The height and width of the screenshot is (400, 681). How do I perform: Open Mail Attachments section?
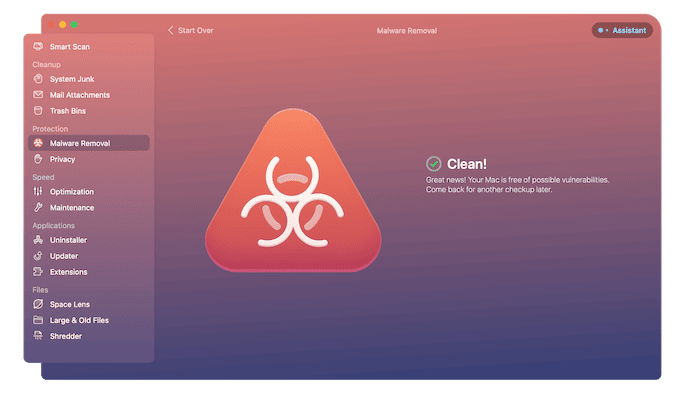pos(89,95)
